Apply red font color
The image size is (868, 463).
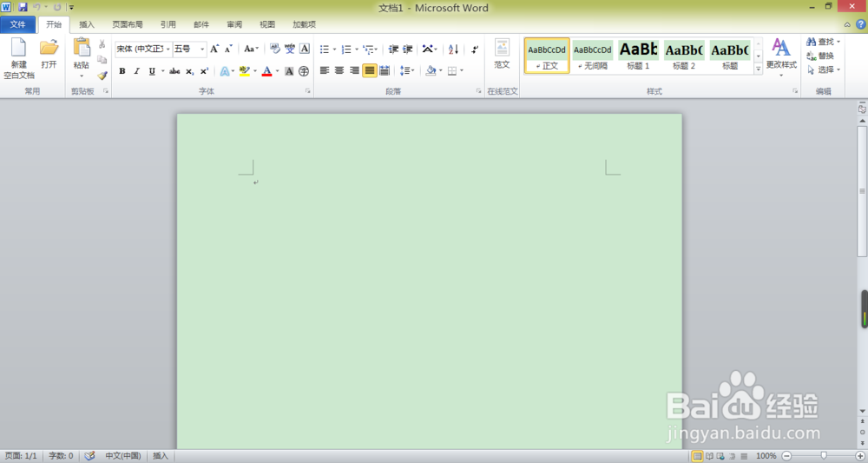click(266, 71)
